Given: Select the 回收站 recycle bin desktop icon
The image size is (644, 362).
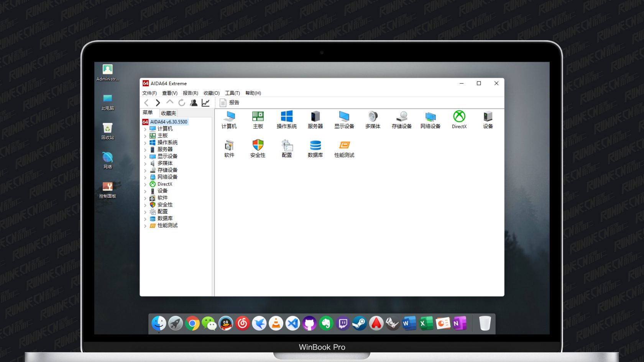Looking at the screenshot, I should (x=108, y=131).
